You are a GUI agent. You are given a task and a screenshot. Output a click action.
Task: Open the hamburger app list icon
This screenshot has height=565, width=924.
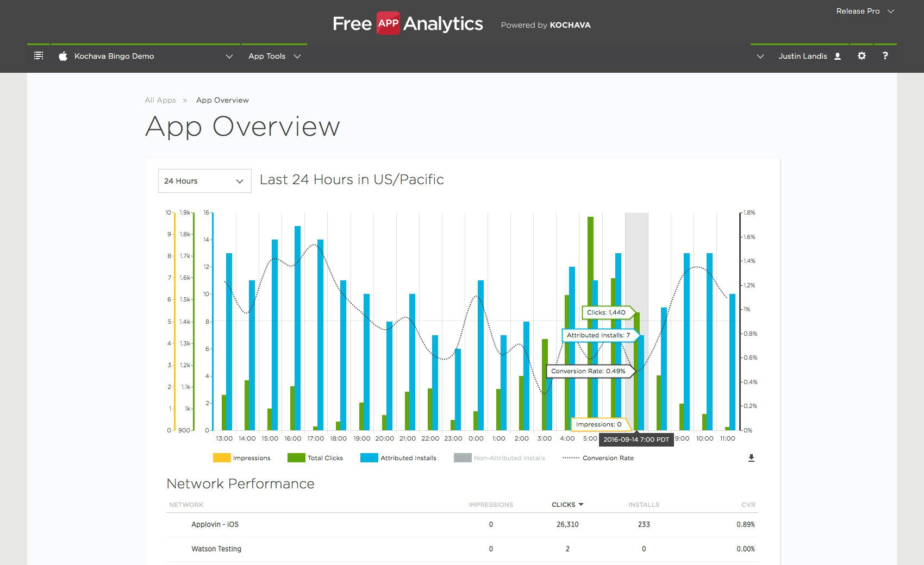pyautogui.click(x=38, y=55)
